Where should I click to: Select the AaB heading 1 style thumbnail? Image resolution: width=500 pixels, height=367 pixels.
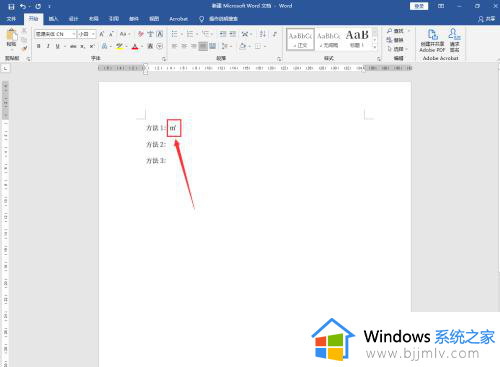point(357,39)
